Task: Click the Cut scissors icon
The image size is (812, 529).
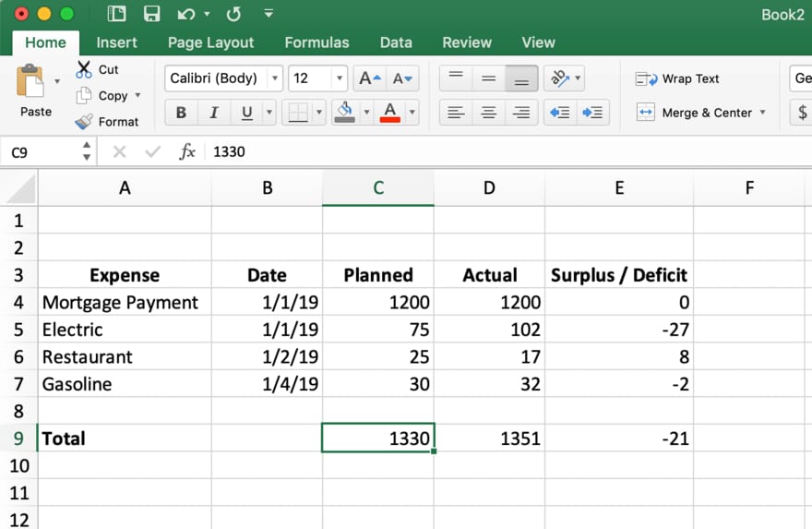Action: [x=83, y=69]
